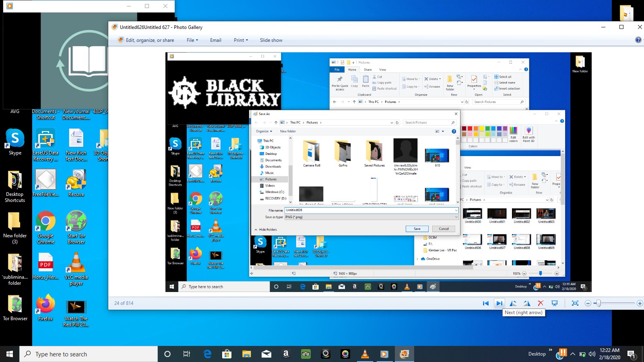Open FreeFileViewer desktop shortcut
The height and width of the screenshot is (362, 644).
[45, 183]
